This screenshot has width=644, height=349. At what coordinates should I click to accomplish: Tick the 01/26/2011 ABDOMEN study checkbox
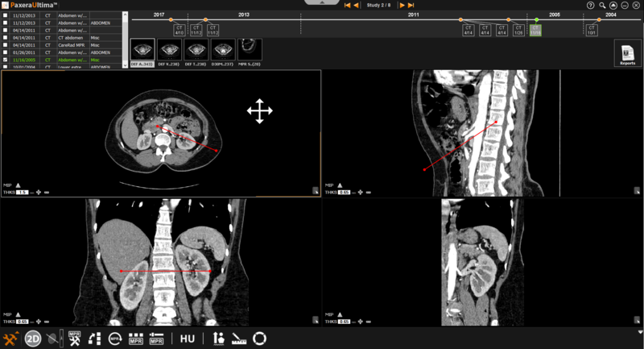tap(6, 52)
